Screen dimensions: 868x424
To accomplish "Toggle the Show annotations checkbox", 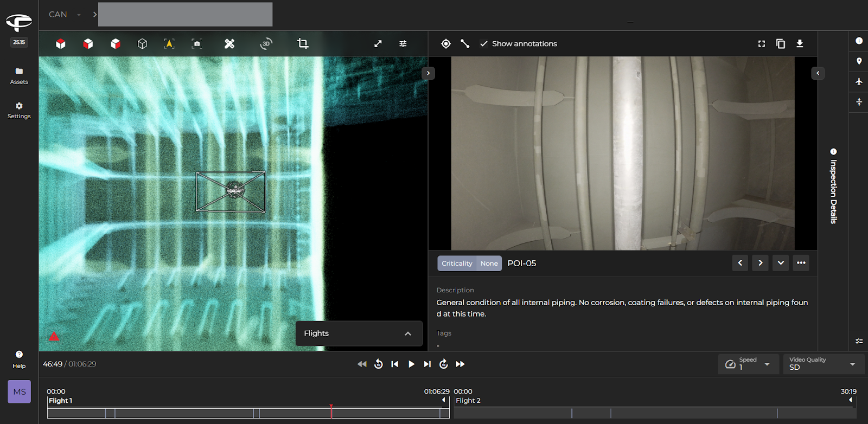I will click(484, 44).
